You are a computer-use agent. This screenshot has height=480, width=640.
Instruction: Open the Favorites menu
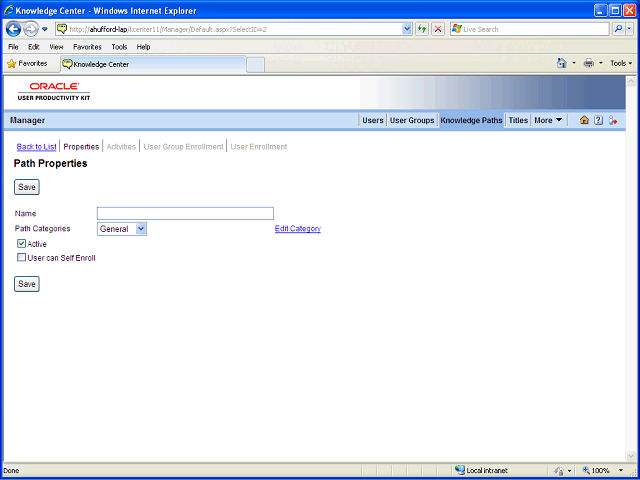pos(87,47)
